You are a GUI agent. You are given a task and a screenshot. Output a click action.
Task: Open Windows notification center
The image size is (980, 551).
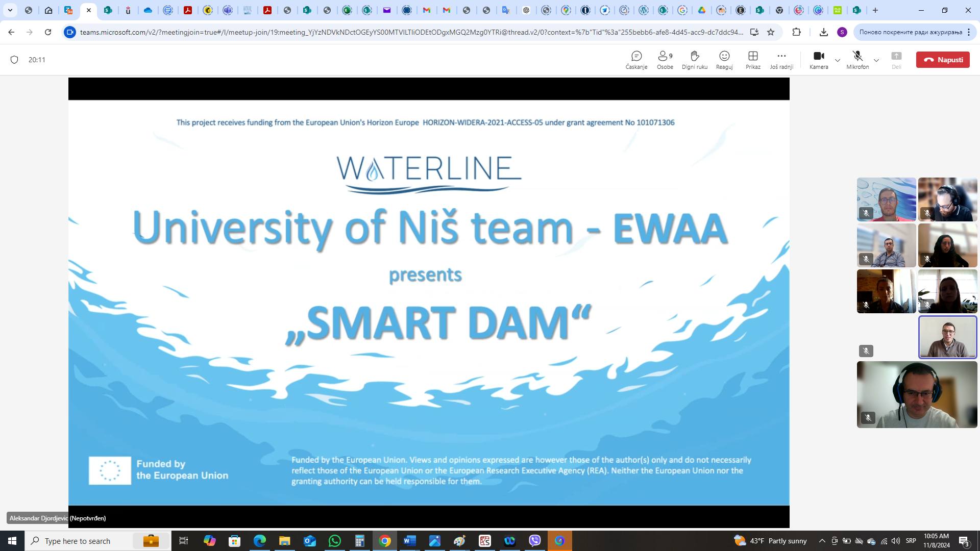(x=964, y=541)
